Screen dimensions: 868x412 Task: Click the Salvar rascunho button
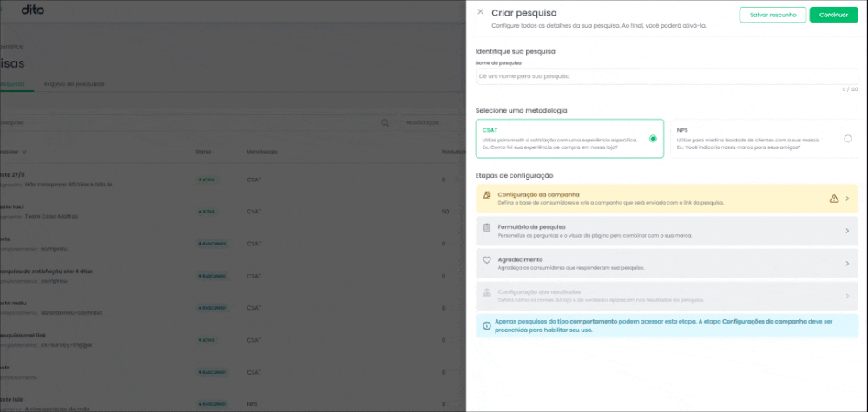pos(773,15)
